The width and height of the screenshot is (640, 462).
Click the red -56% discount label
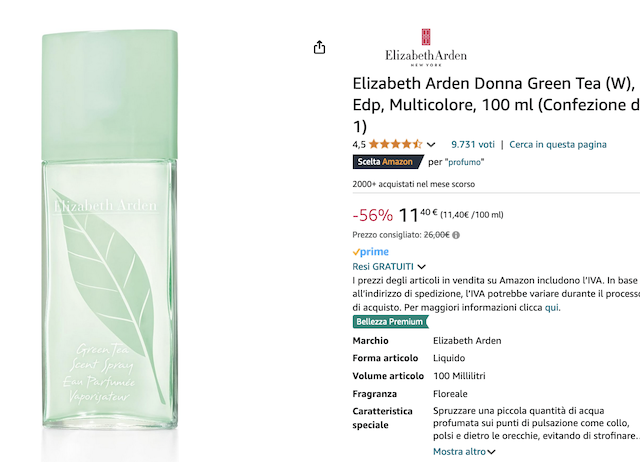pyautogui.click(x=372, y=216)
